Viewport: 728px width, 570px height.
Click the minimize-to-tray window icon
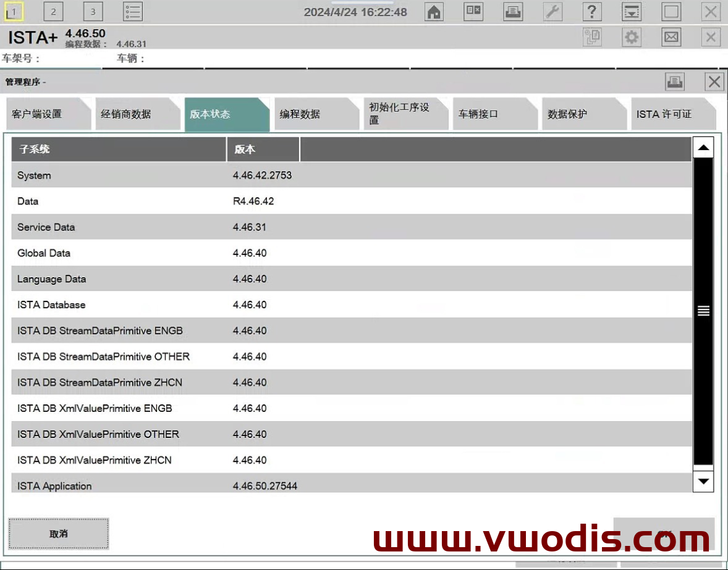pos(632,12)
